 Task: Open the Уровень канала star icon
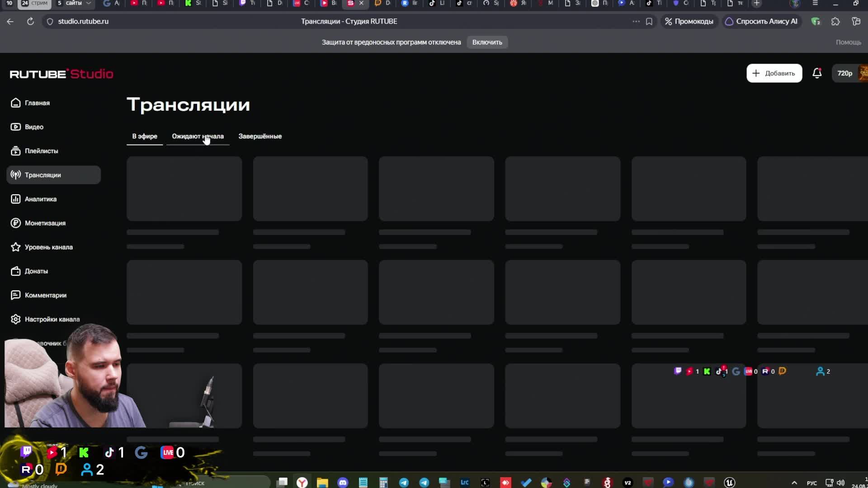pos(15,247)
